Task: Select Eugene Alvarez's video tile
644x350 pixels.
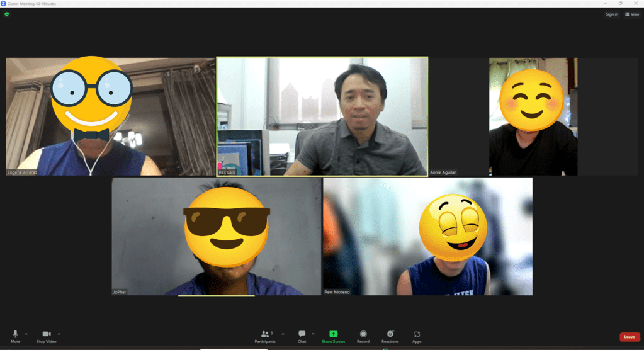Action: click(110, 116)
